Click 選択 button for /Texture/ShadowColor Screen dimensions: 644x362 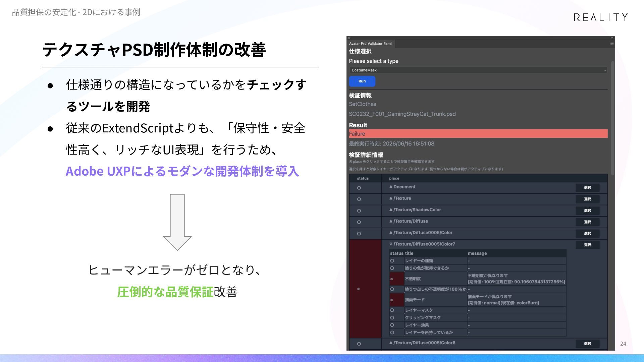pyautogui.click(x=587, y=210)
